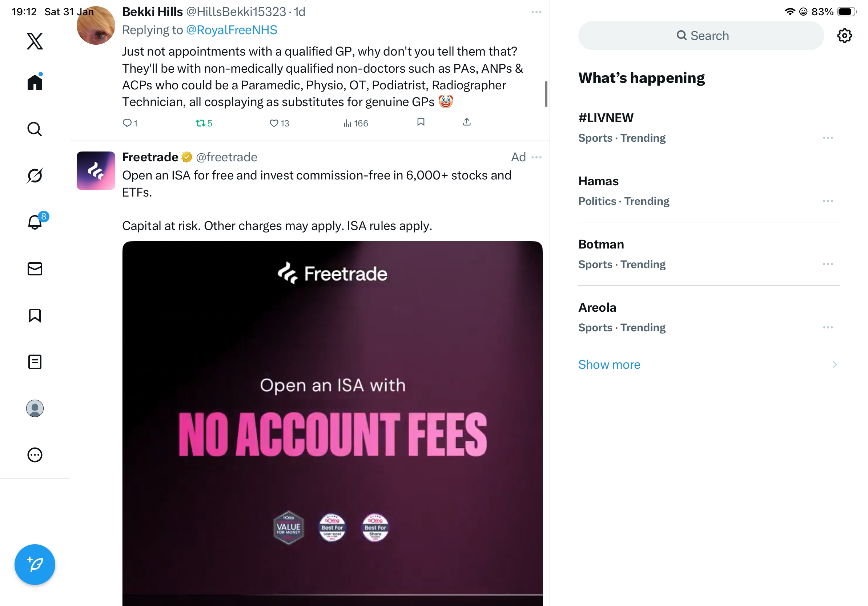Open Messages envelope icon
The height and width of the screenshot is (606, 868).
(x=35, y=269)
